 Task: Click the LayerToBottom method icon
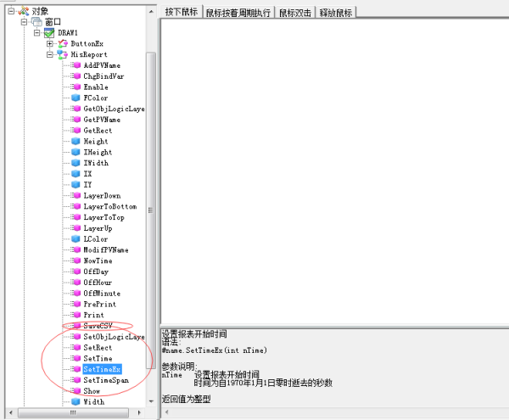[x=76, y=206]
